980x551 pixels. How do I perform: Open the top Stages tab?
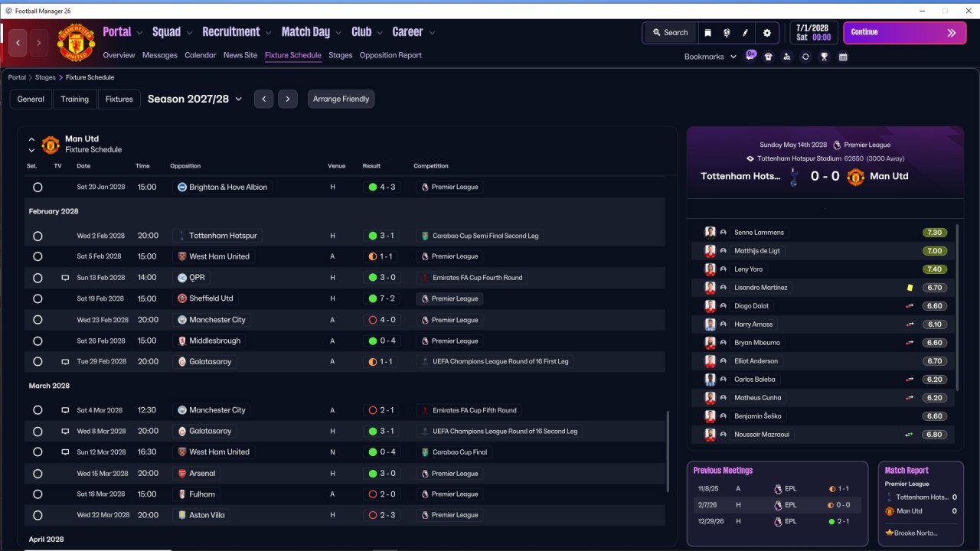tap(341, 55)
